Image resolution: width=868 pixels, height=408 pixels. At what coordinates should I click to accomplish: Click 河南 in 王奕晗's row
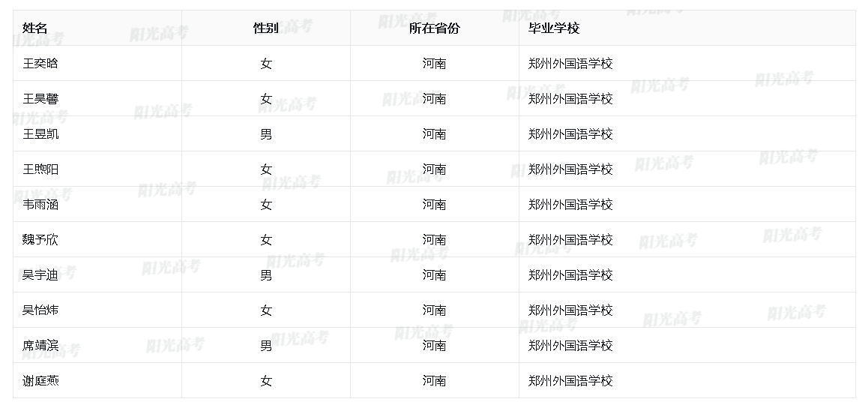(434, 64)
